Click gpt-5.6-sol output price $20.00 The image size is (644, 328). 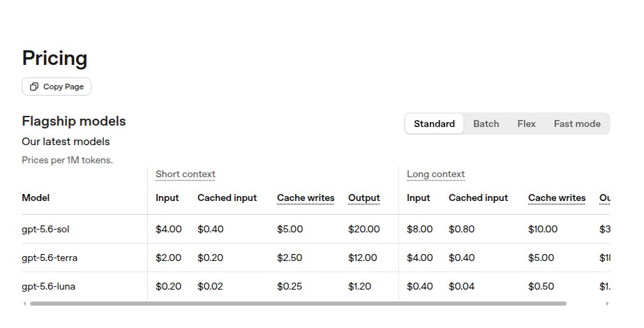click(364, 229)
